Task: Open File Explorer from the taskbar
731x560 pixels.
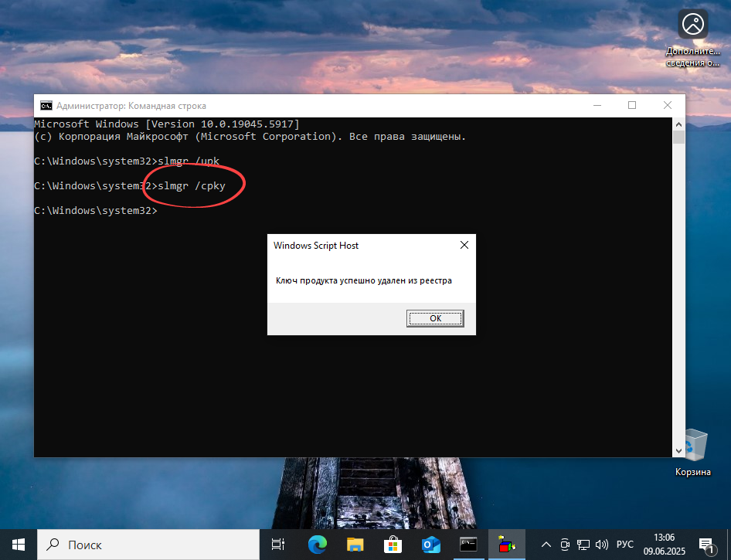Action: click(355, 545)
